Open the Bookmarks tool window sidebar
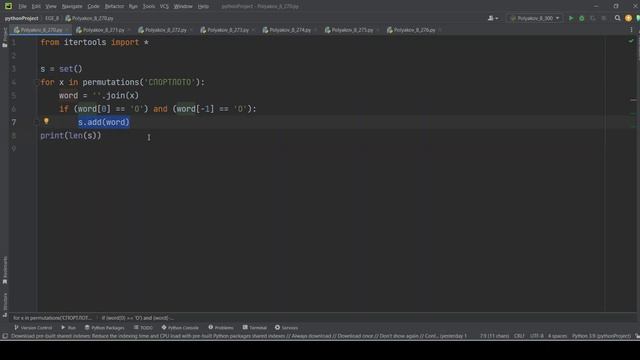This screenshot has width=640, height=360. coord(5,270)
